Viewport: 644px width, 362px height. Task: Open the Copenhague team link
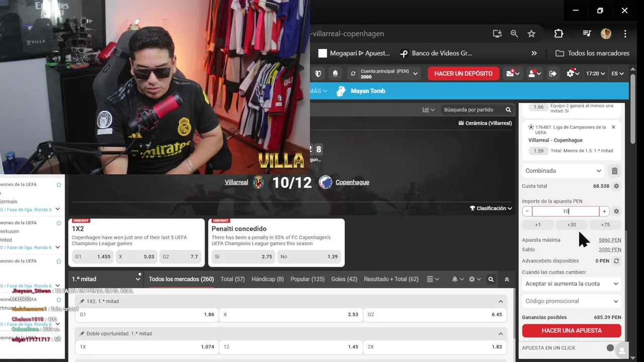point(352,182)
